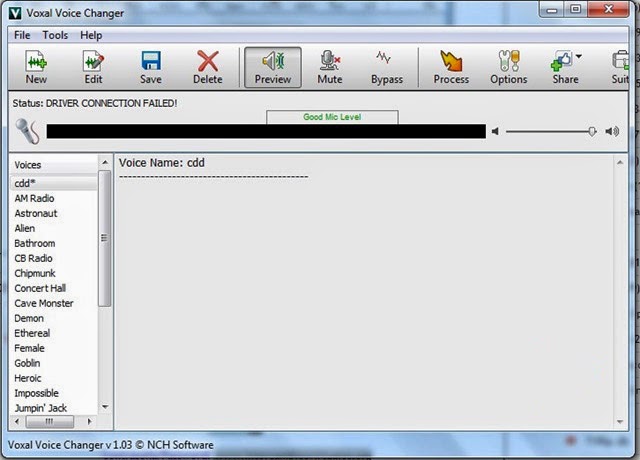Click the low volume speaker icon
The height and width of the screenshot is (460, 640).
click(495, 131)
